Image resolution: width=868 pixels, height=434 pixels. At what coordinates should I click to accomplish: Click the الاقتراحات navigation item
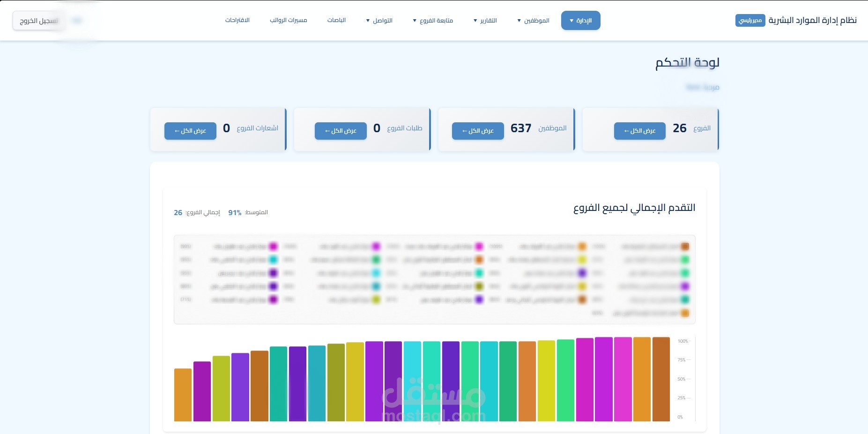237,20
